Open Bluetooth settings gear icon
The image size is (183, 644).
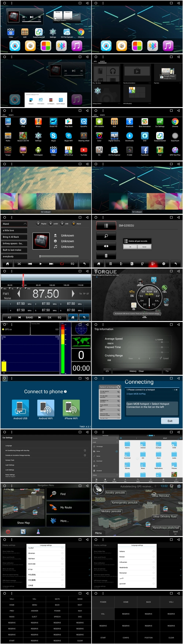(x=163, y=264)
